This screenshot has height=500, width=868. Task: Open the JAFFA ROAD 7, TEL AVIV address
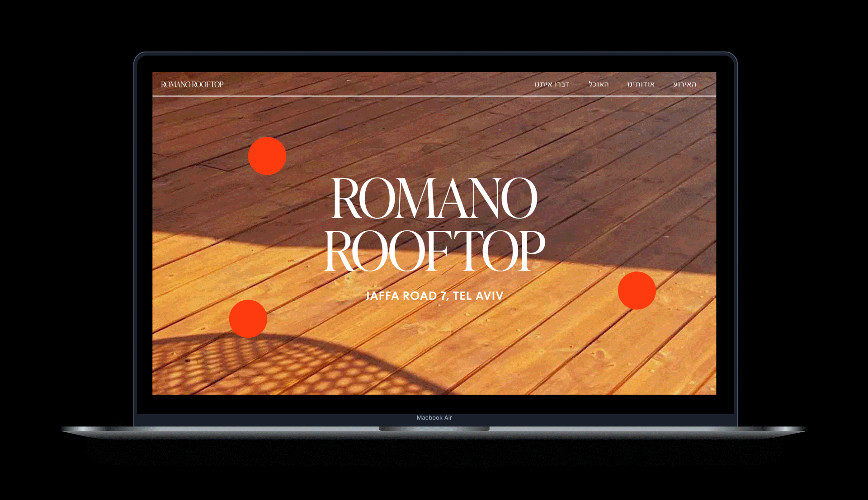point(434,296)
